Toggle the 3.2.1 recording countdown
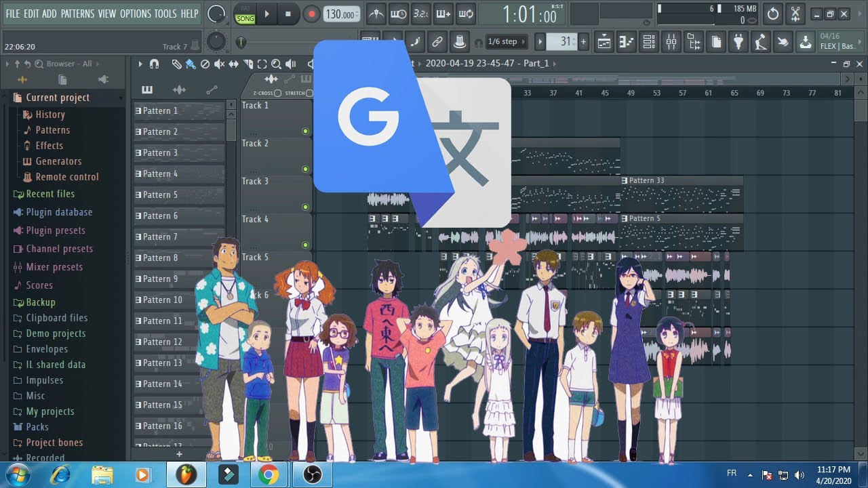Image resolution: width=868 pixels, height=488 pixels. click(x=421, y=14)
